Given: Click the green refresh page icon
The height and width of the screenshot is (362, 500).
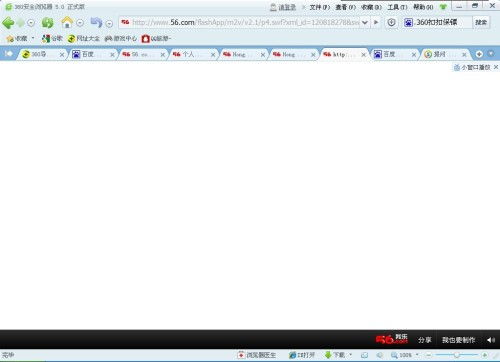Looking at the screenshot, I should pyautogui.click(x=47, y=23).
